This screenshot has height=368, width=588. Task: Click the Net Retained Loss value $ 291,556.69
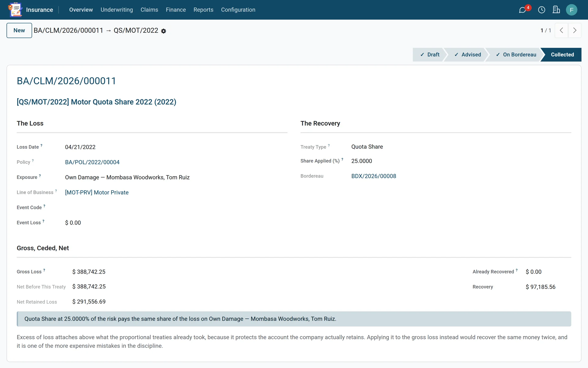pos(89,302)
